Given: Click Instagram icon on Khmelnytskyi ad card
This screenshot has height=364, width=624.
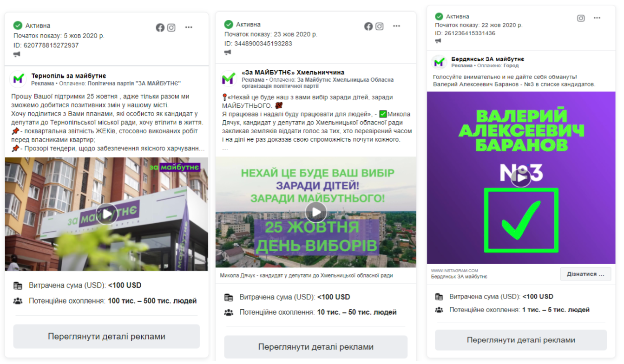Looking at the screenshot, I should pos(380,26).
